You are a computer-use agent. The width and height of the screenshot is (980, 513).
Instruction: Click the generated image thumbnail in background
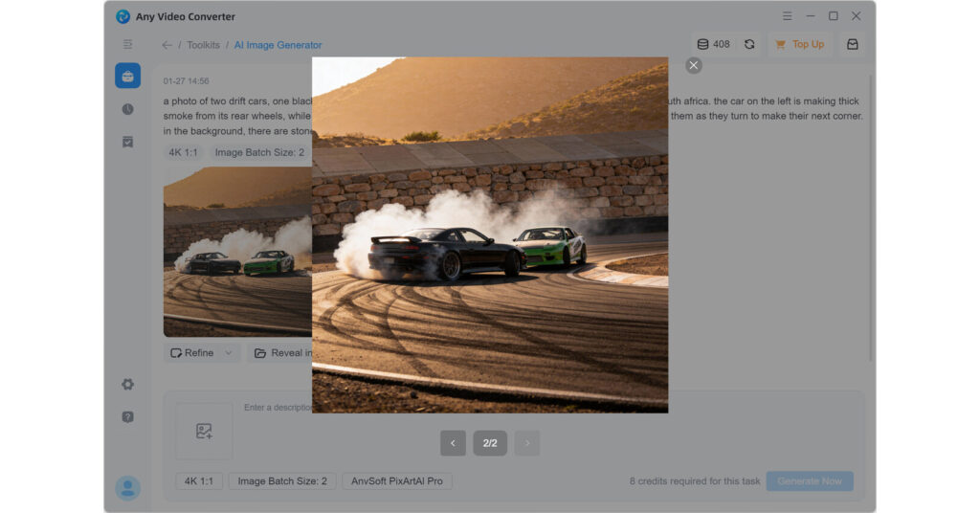[237, 252]
